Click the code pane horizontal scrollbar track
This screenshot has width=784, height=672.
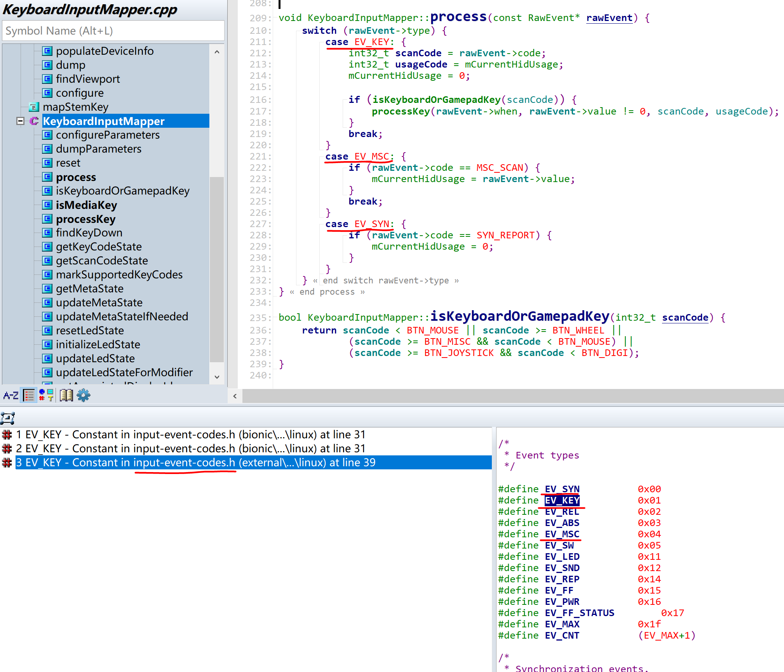click(x=513, y=396)
